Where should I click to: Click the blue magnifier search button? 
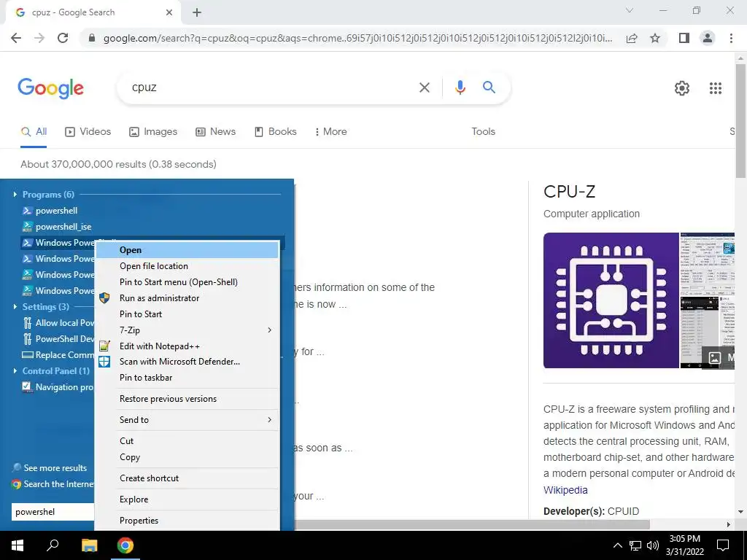click(489, 87)
